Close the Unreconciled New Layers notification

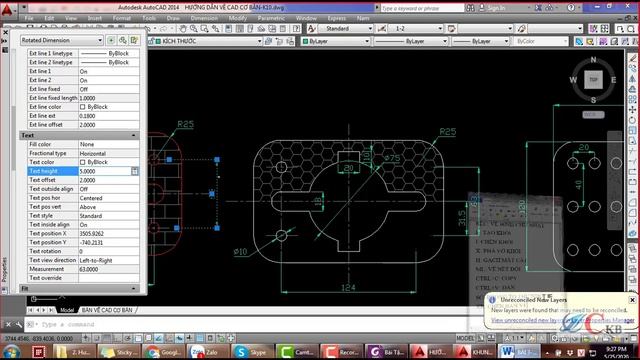pos(632,300)
